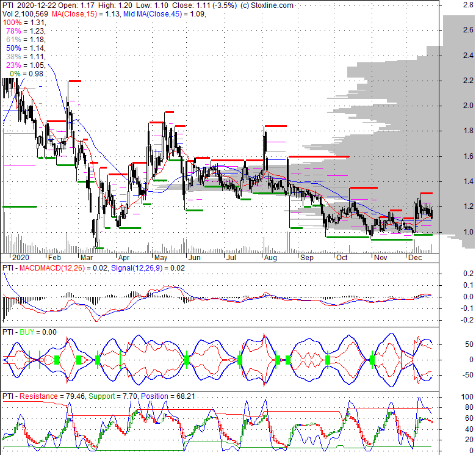Click the red resistance bar at 2.2 in February

(x=74, y=81)
